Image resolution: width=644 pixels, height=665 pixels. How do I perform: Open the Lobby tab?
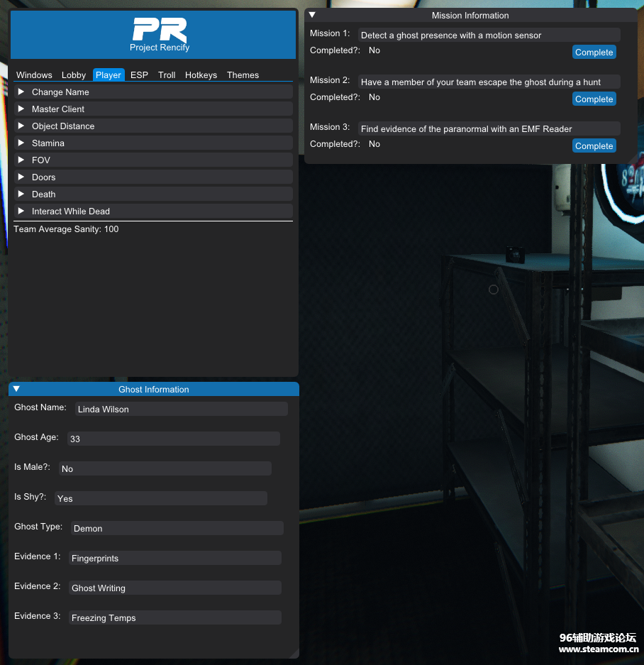tap(74, 75)
